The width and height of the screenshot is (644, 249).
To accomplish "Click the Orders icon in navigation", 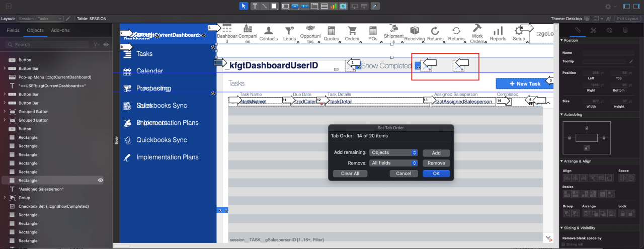I will pos(352,31).
